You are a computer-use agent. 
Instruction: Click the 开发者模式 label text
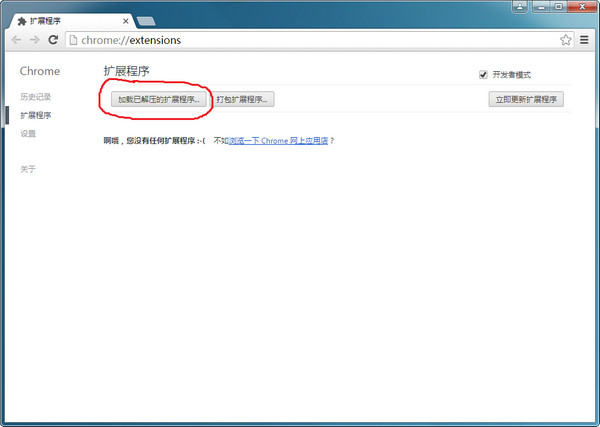pyautogui.click(x=512, y=75)
